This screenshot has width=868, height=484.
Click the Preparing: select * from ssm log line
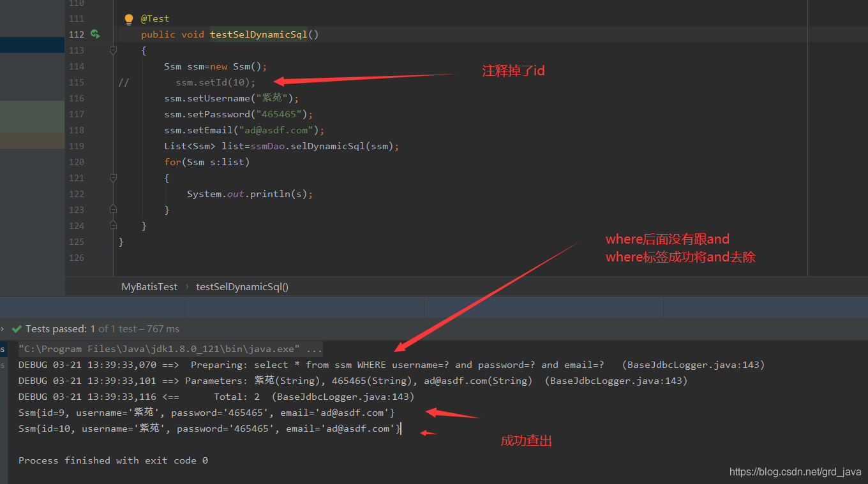tap(391, 365)
